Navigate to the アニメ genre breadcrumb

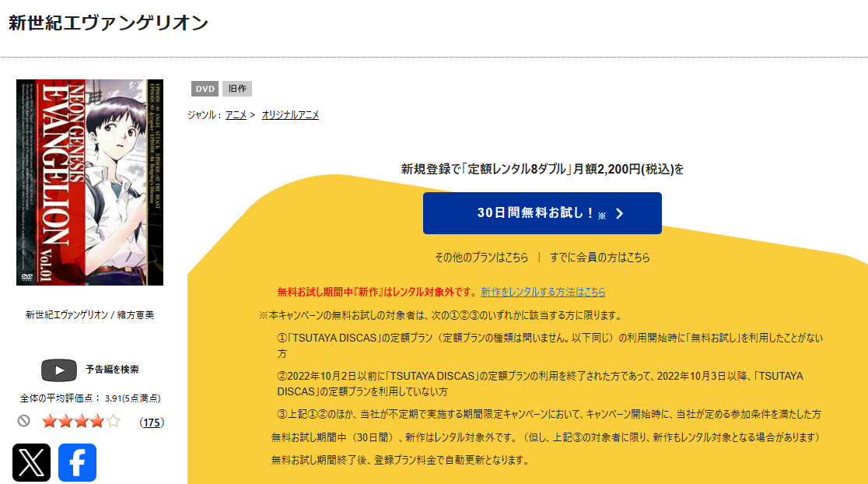point(235,114)
